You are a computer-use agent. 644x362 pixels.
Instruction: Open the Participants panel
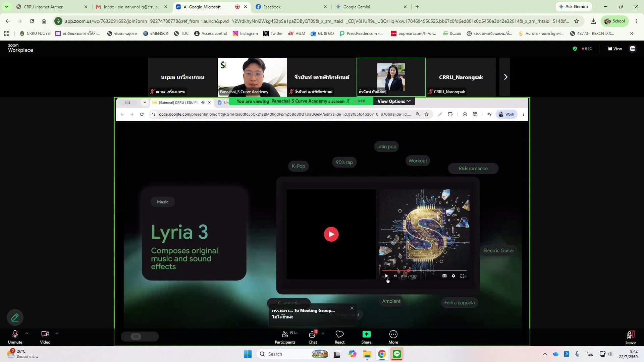click(285, 337)
